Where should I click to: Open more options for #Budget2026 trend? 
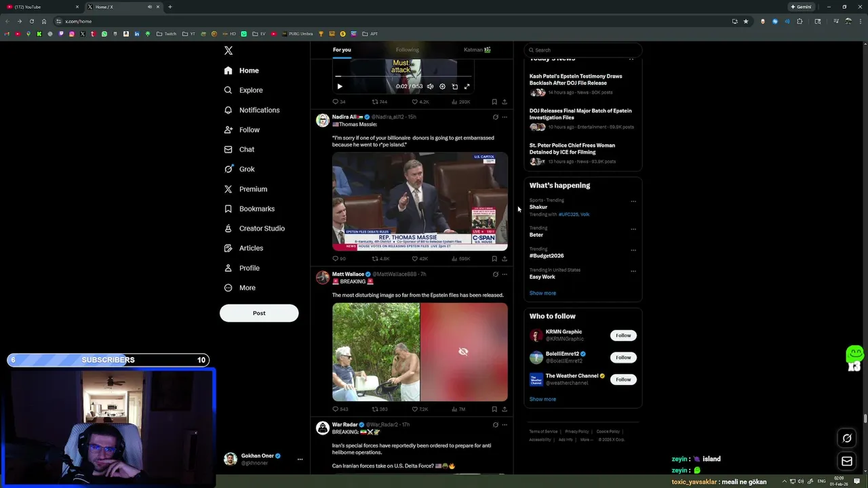coord(633,250)
